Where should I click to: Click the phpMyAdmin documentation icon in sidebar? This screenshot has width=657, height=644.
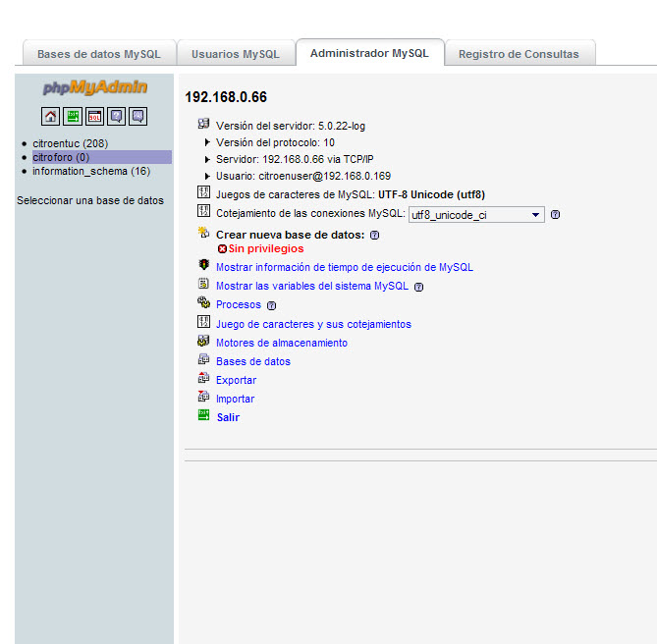pos(116,117)
